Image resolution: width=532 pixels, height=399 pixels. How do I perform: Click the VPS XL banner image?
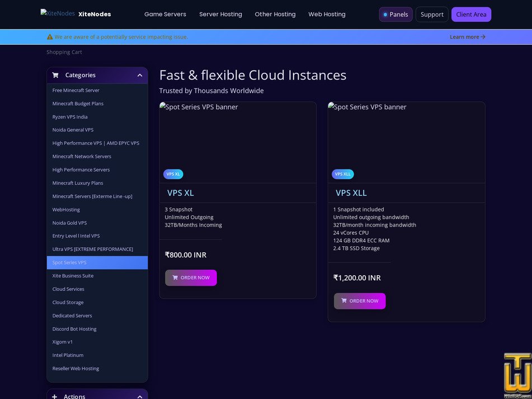coord(238,142)
